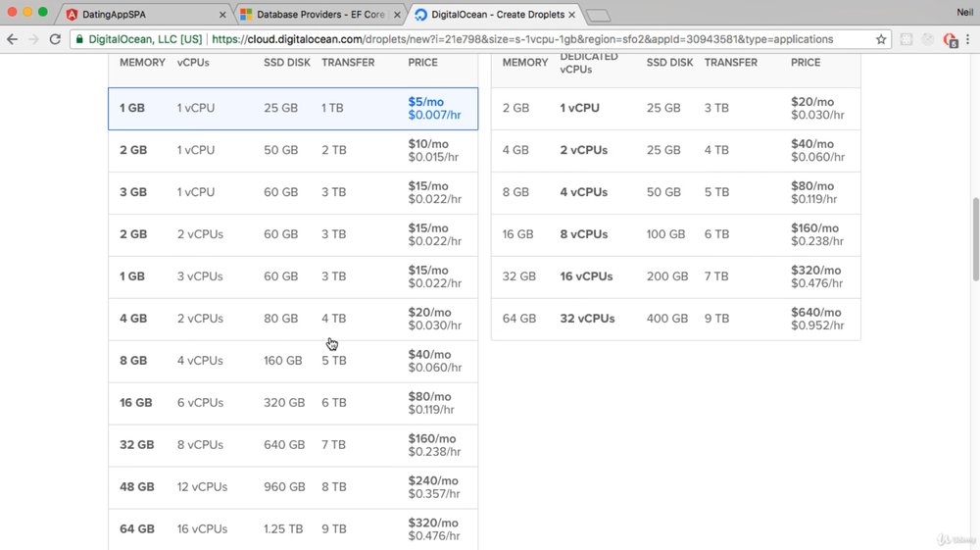The width and height of the screenshot is (980, 550).
Task: Select dedicated 2 GB 1 vCPU $20/mo plan
Action: [x=675, y=109]
